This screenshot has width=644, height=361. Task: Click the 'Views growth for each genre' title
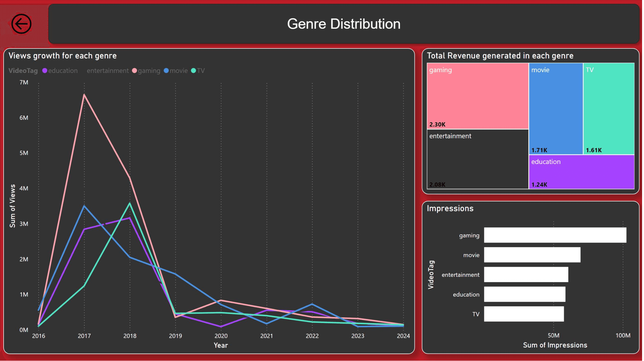pyautogui.click(x=63, y=56)
